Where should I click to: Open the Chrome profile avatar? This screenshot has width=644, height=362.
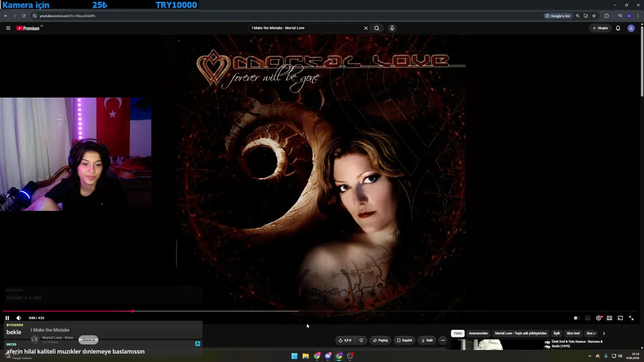[629, 16]
